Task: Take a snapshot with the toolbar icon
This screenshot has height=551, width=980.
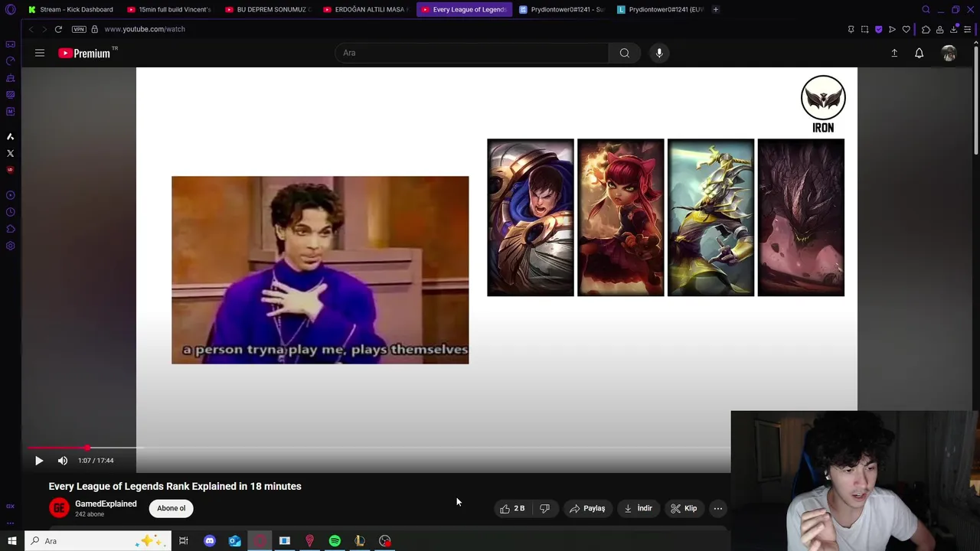Action: (864, 29)
